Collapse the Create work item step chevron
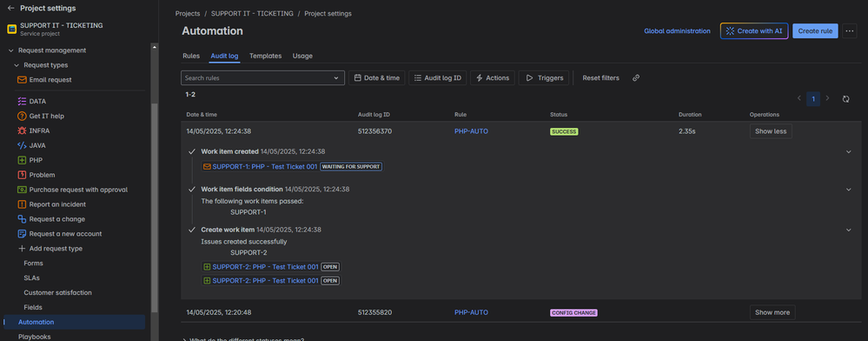This screenshot has height=341, width=868. point(849,230)
